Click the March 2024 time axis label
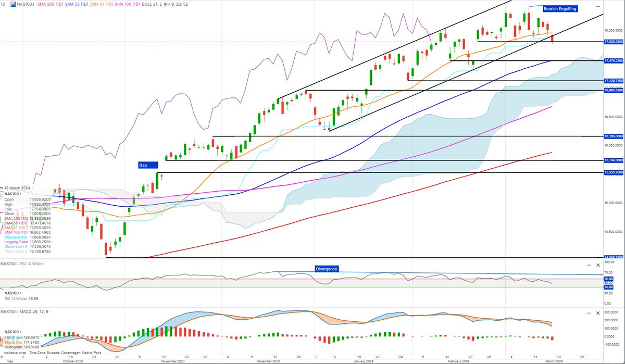 pos(554,361)
